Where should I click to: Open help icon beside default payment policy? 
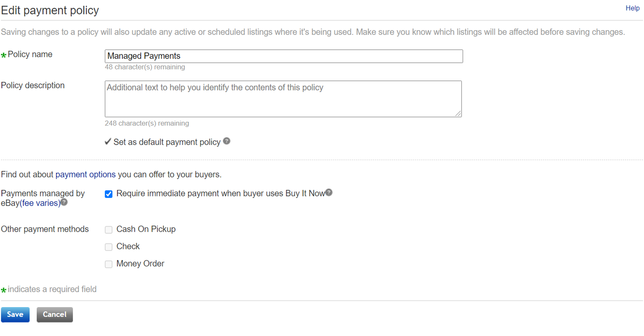pyautogui.click(x=226, y=141)
